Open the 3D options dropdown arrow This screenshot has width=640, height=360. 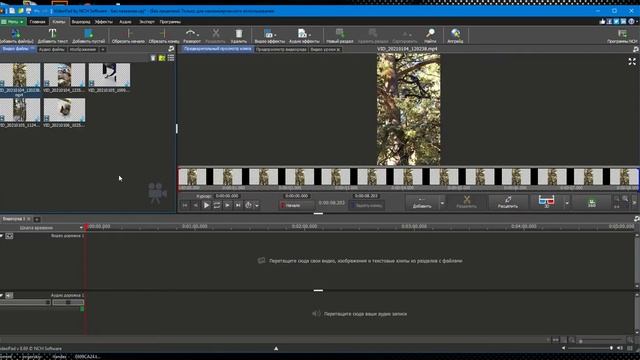click(567, 202)
